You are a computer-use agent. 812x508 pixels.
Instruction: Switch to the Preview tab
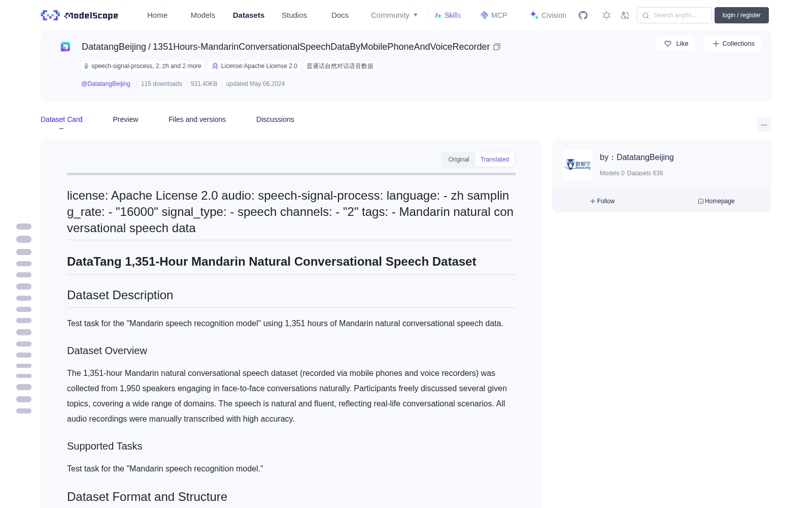125,119
